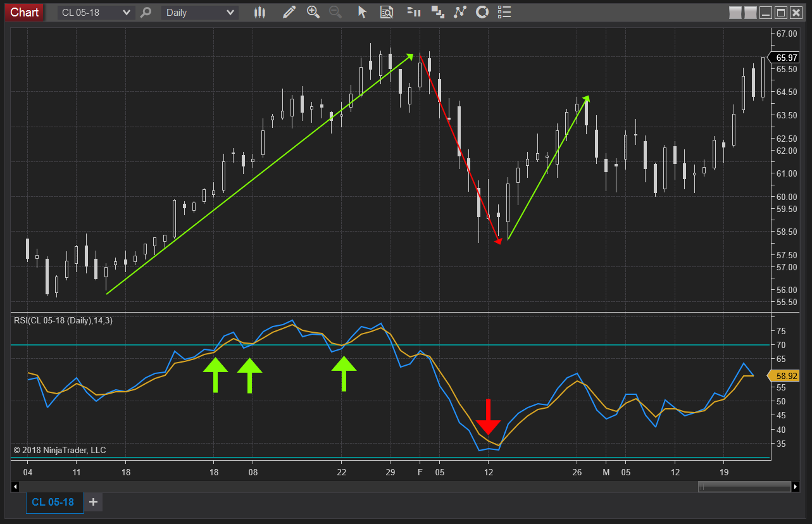This screenshot has width=812, height=524.
Task: Reload chart data with circular arrow icon
Action: click(482, 12)
